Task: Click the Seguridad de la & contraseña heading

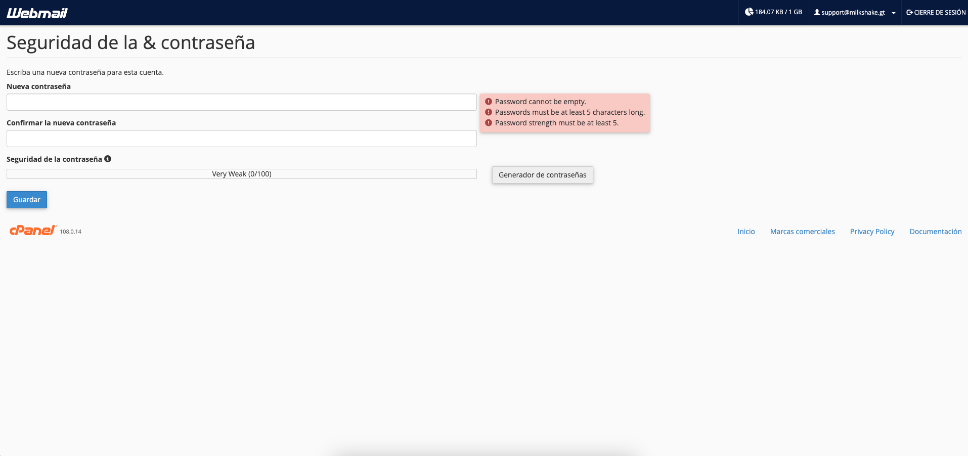Action: (130, 43)
